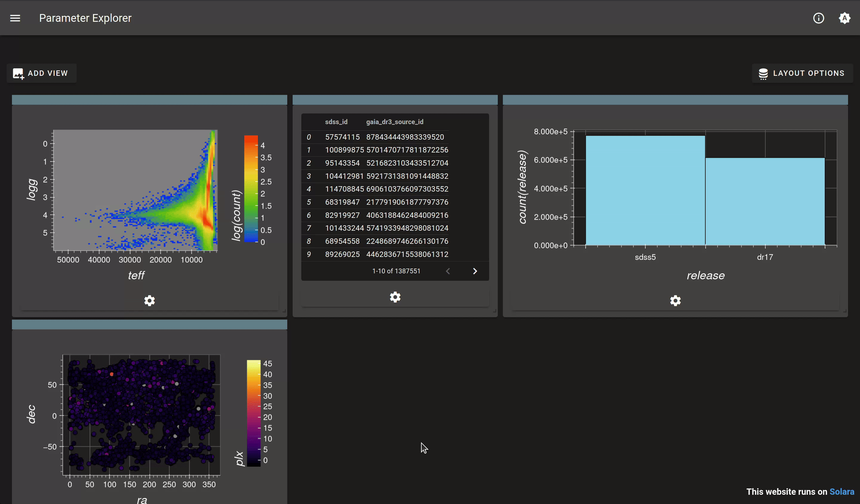Click the sdss5 x-axis tick label
860x504 pixels.
click(645, 257)
